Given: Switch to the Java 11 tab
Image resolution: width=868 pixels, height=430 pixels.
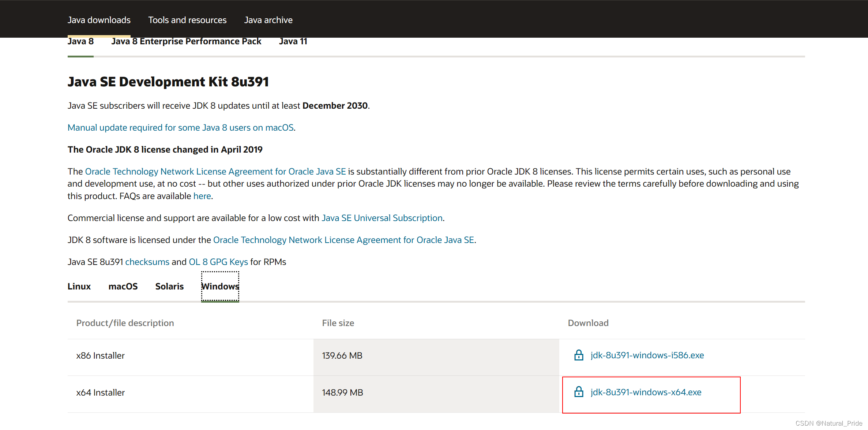Looking at the screenshot, I should tap(293, 42).
